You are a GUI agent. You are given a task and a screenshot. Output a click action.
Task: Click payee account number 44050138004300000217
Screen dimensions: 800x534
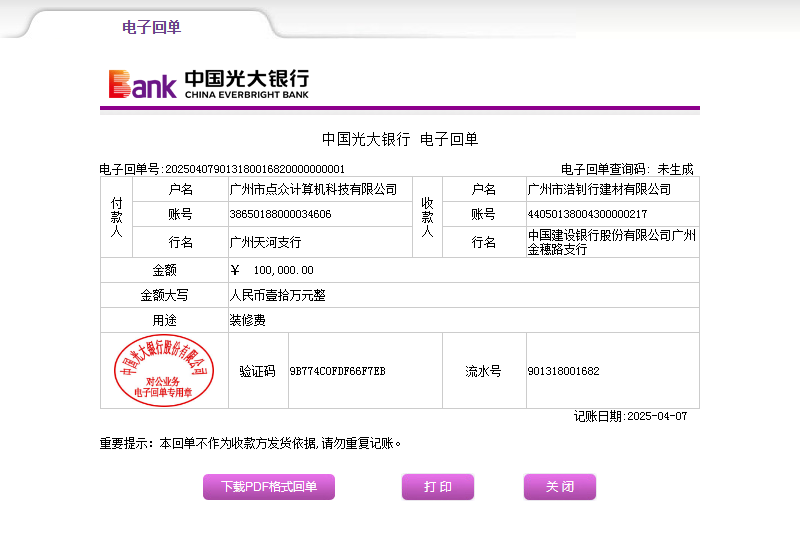pos(587,214)
